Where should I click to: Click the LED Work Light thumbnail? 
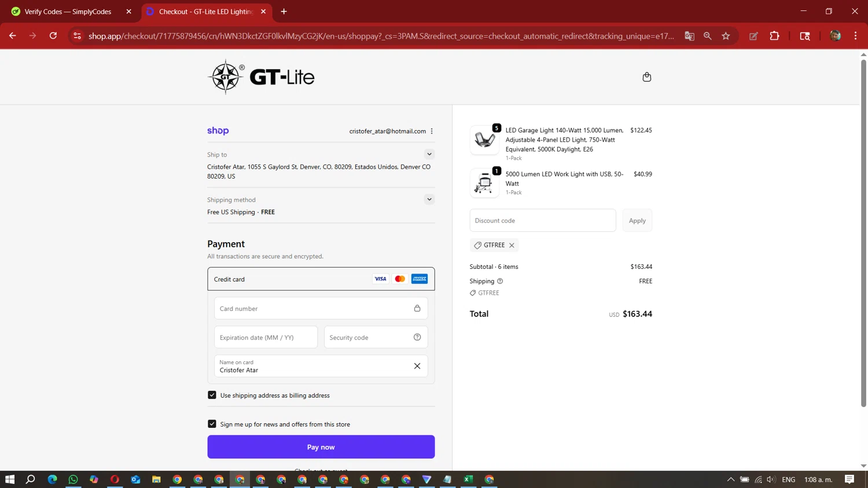(484, 183)
